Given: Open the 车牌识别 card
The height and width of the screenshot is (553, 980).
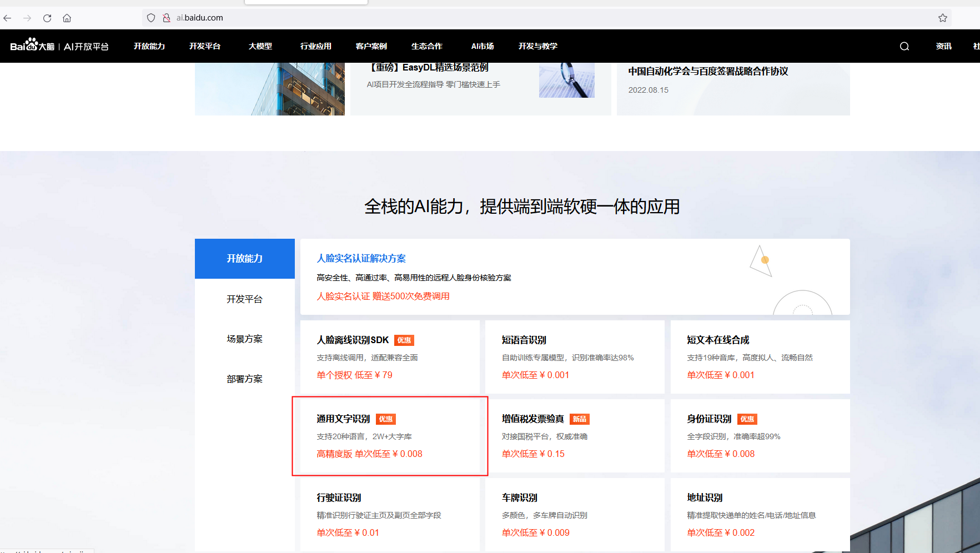Looking at the screenshot, I should (x=575, y=515).
